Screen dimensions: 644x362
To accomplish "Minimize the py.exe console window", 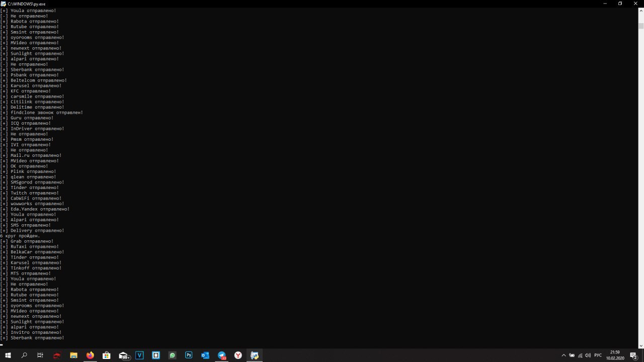I will point(604,4).
